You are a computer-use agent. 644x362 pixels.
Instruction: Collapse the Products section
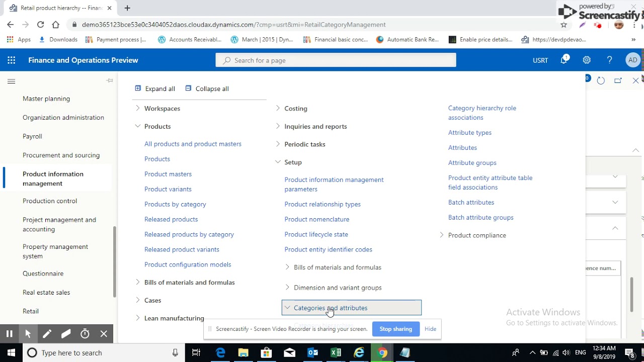[x=137, y=126]
